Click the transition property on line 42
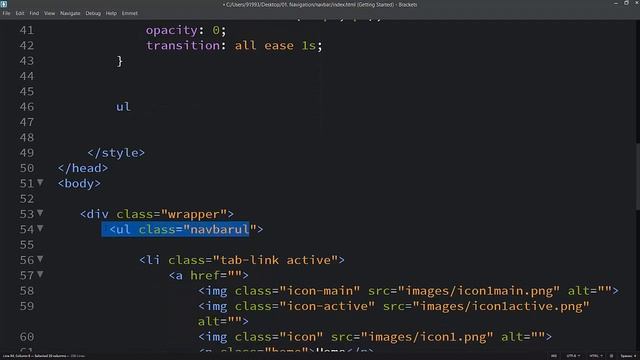 pos(183,45)
